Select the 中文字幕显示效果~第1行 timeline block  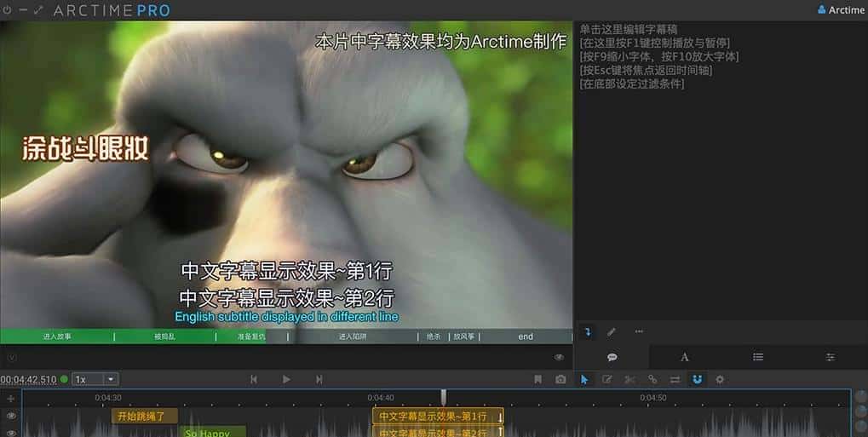(438, 416)
